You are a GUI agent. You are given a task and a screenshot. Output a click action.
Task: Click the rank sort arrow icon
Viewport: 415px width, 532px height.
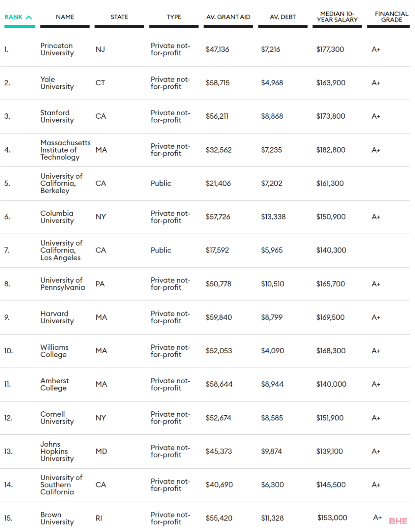[29, 17]
